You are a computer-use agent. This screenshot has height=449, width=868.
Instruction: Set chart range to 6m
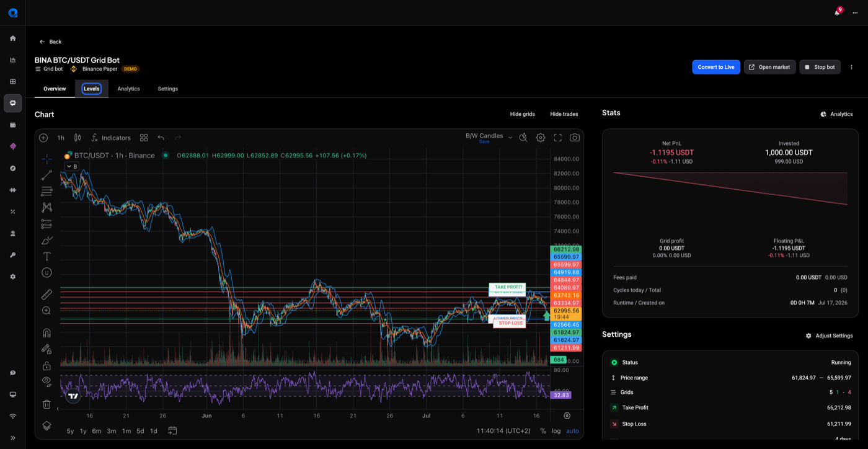(97, 431)
